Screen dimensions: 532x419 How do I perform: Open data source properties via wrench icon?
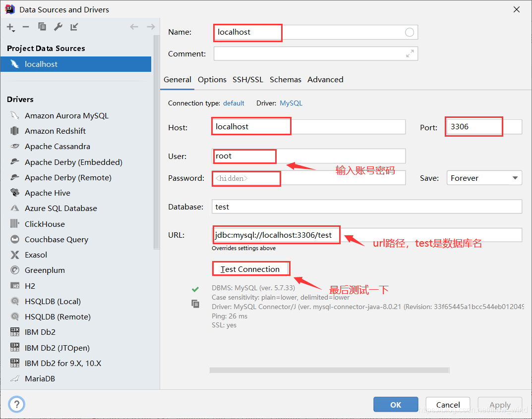coord(58,27)
